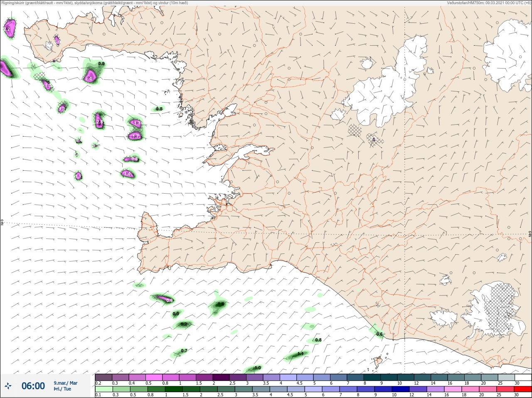Select the dark blue lower swatch at 10
The width and height of the screenshot is (532, 398).
(x=401, y=389)
